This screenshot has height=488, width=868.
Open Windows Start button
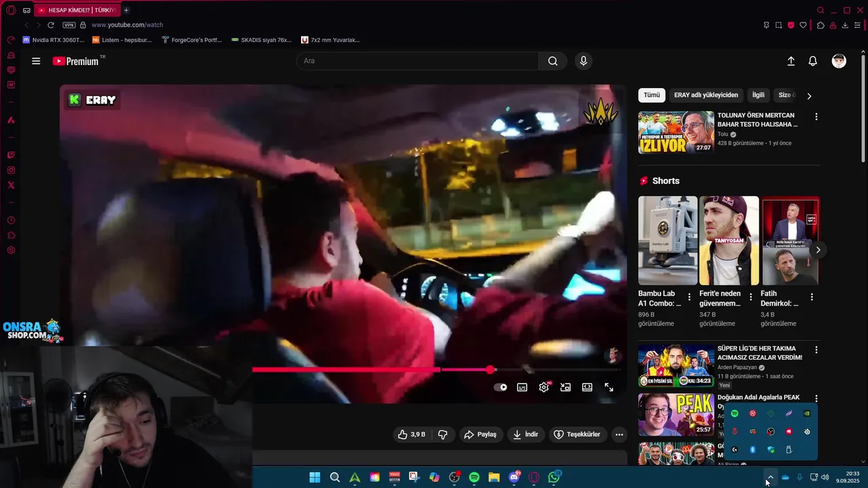click(315, 477)
